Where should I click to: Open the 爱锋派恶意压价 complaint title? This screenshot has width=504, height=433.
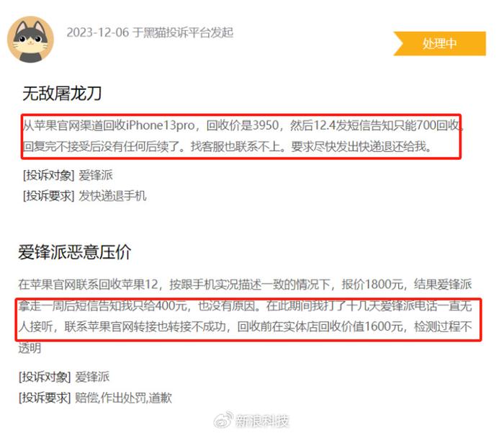(75, 252)
